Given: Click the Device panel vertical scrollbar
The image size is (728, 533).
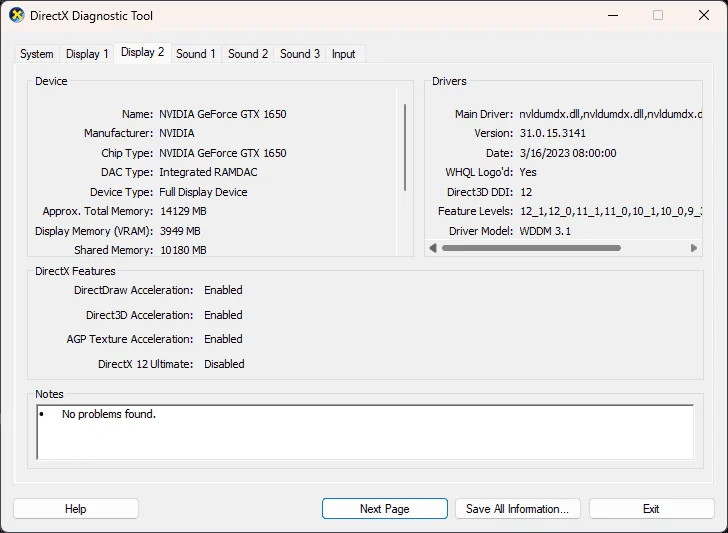Looking at the screenshot, I should (x=405, y=147).
